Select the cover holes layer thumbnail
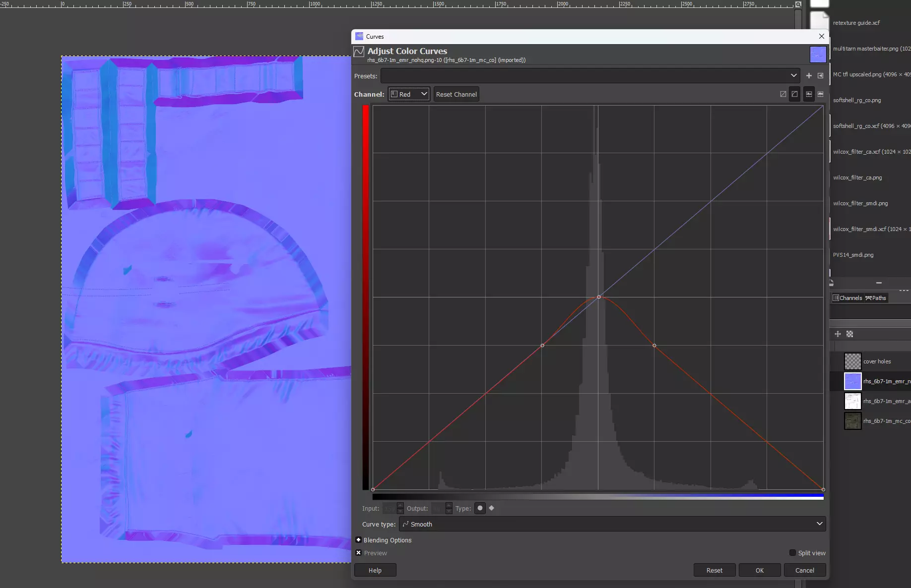911x588 pixels. tap(852, 361)
